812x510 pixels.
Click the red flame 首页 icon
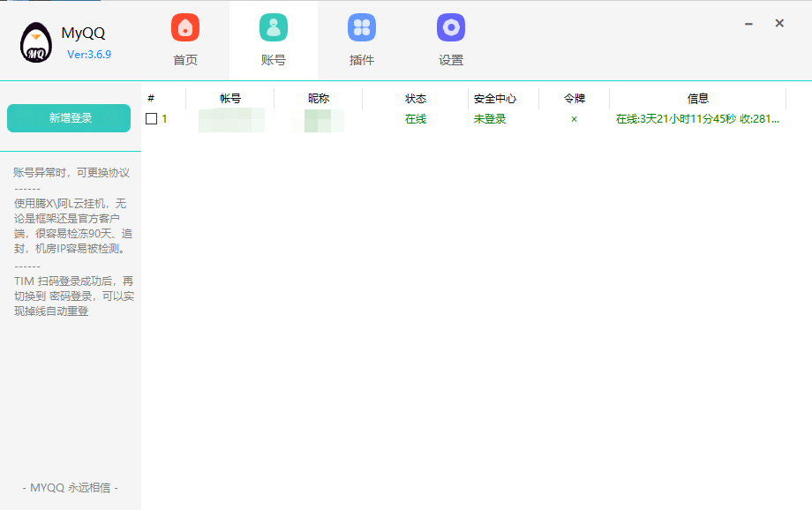click(184, 27)
